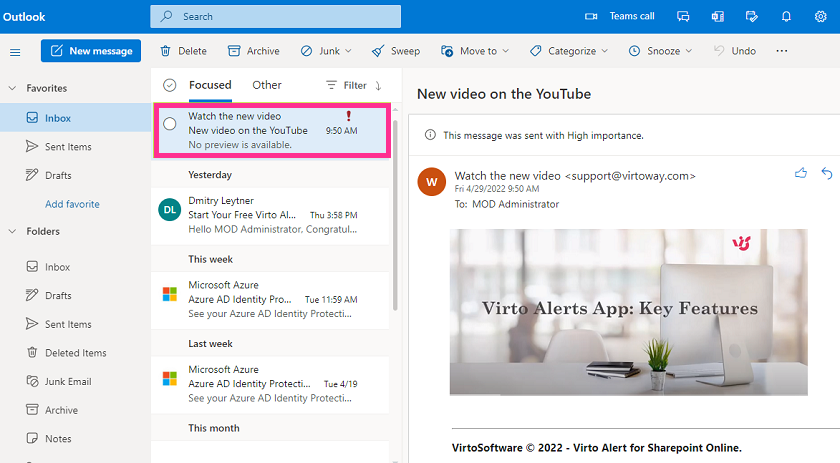Open the Outlook add-in icon in header
840x463 pixels.
717,17
